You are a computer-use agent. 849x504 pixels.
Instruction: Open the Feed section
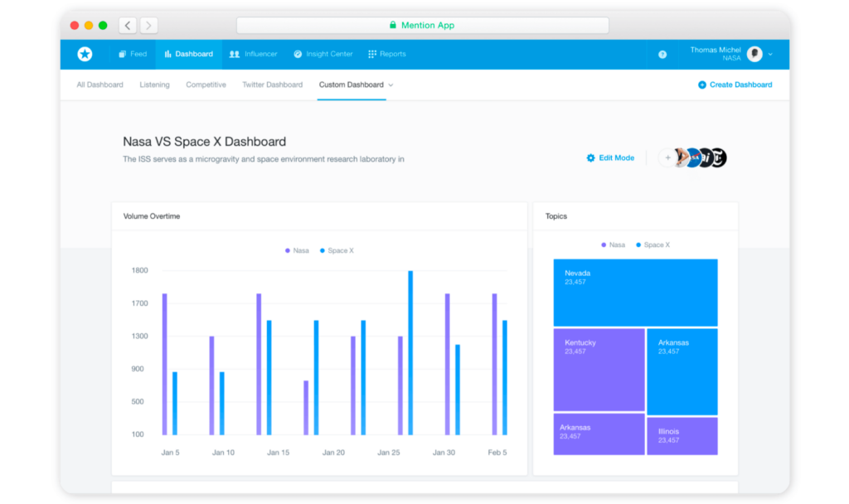(133, 54)
